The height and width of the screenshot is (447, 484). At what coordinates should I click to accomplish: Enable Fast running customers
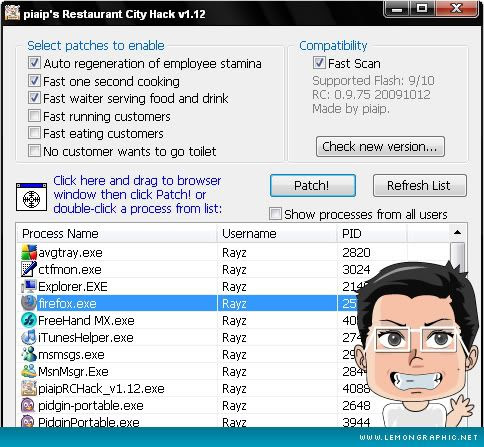coord(34,116)
